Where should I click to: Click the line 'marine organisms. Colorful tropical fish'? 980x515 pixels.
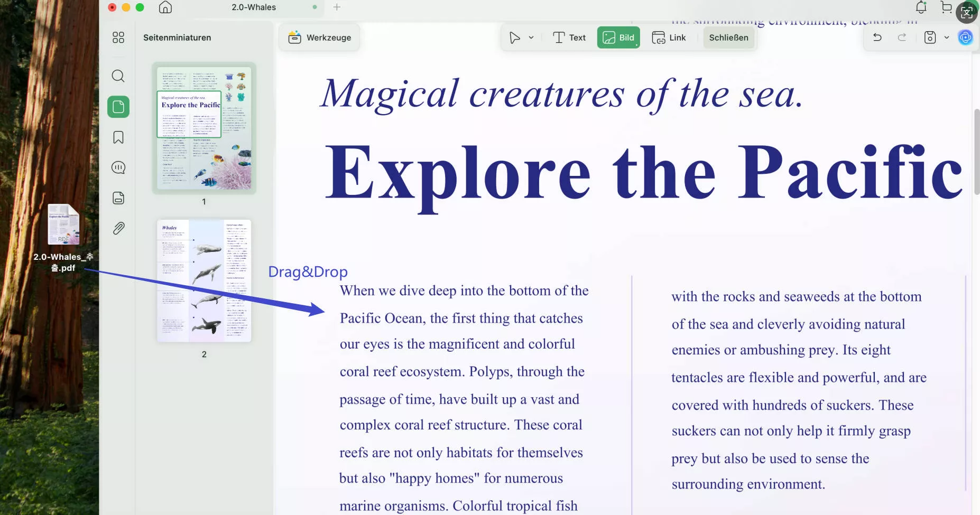tap(459, 505)
